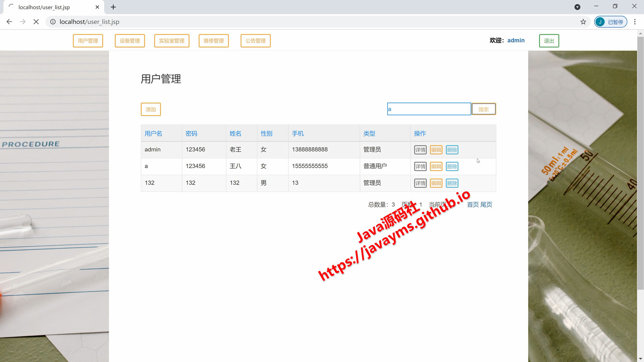The image size is (644, 362).
Task: Focus the search input field containing 'a'
Action: tap(429, 109)
